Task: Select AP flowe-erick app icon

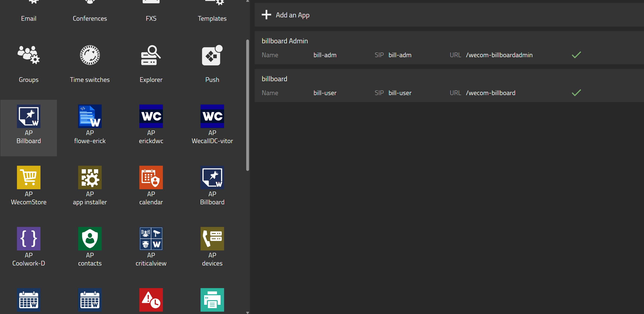Action: [90, 117]
